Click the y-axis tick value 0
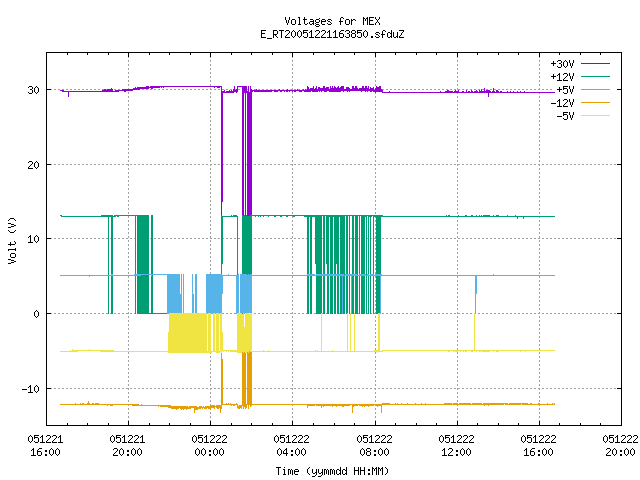 tap(37, 314)
